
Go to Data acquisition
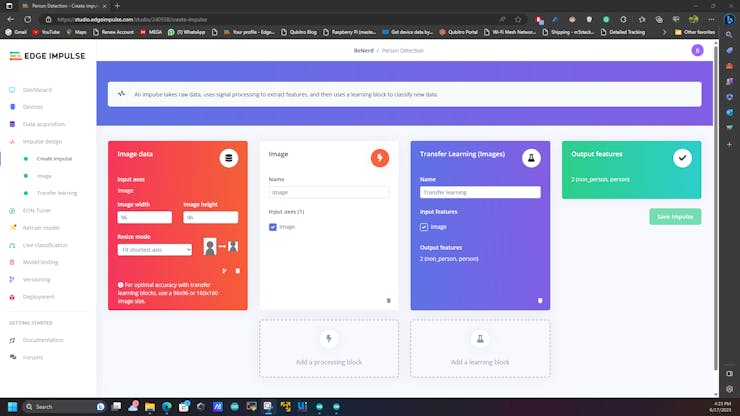click(44, 124)
